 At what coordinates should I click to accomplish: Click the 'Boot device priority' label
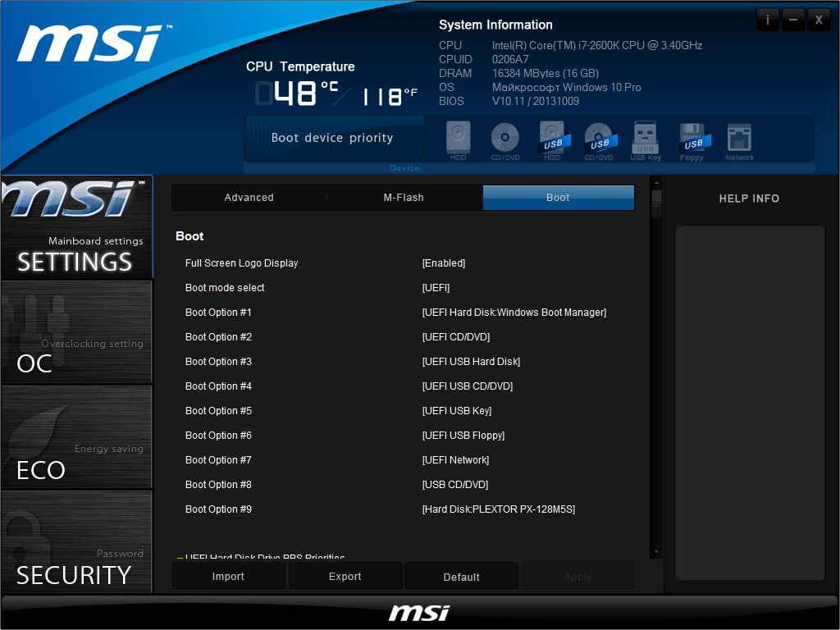(332, 138)
